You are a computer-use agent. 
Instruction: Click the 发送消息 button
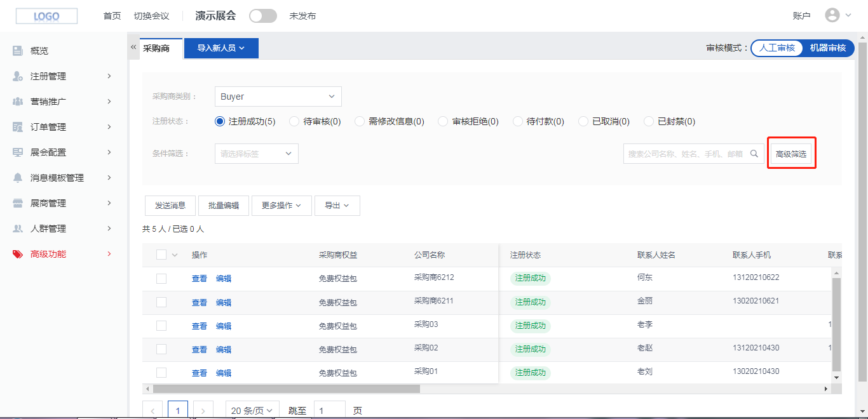pyautogui.click(x=170, y=206)
